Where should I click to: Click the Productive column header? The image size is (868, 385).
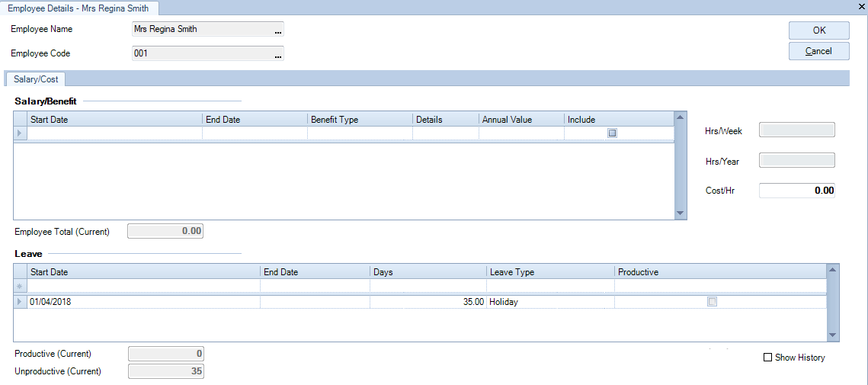(720, 272)
